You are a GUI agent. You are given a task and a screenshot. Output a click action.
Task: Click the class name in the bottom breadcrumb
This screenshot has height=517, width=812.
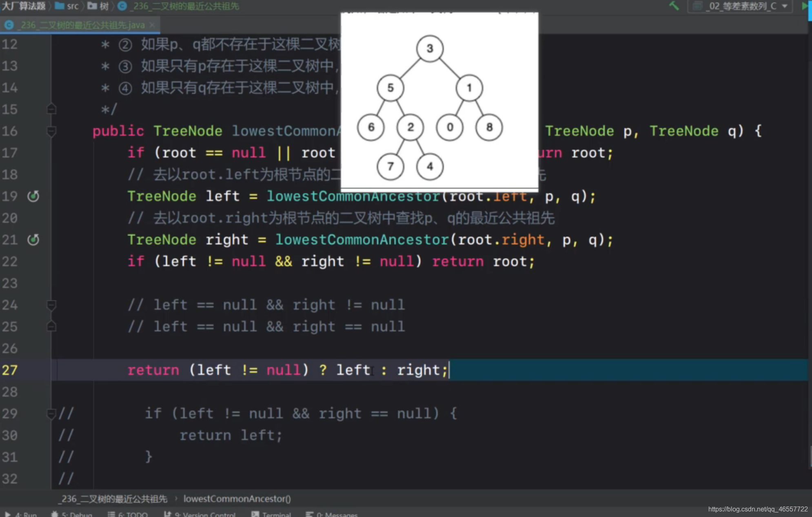point(113,499)
